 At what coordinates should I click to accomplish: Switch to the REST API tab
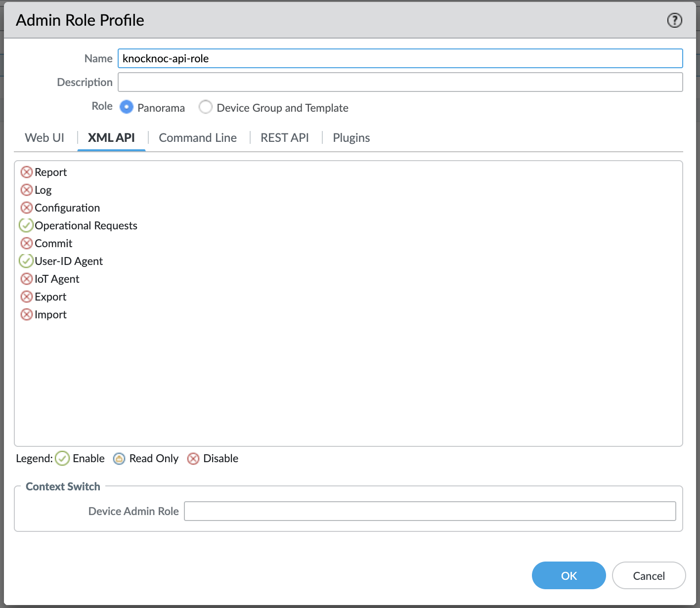[x=285, y=138]
